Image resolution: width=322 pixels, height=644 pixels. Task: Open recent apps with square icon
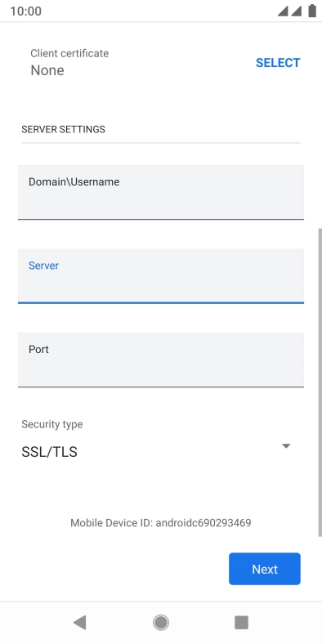click(242, 623)
